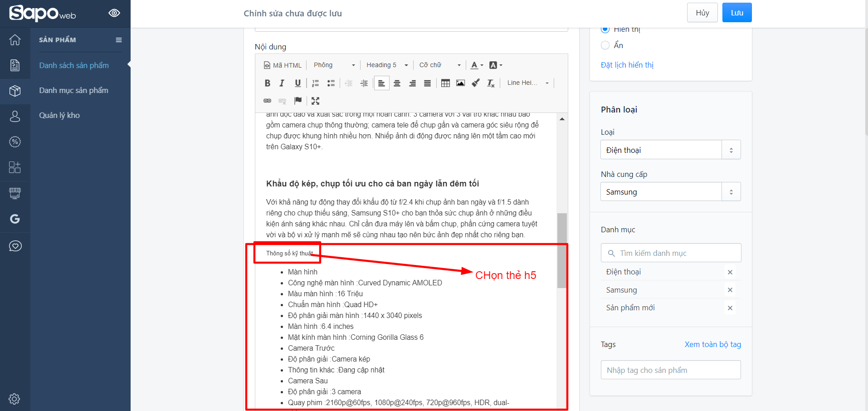Viewport: 868px width, 411px height.
Task: Open the Heading 5 format dropdown
Action: (387, 65)
